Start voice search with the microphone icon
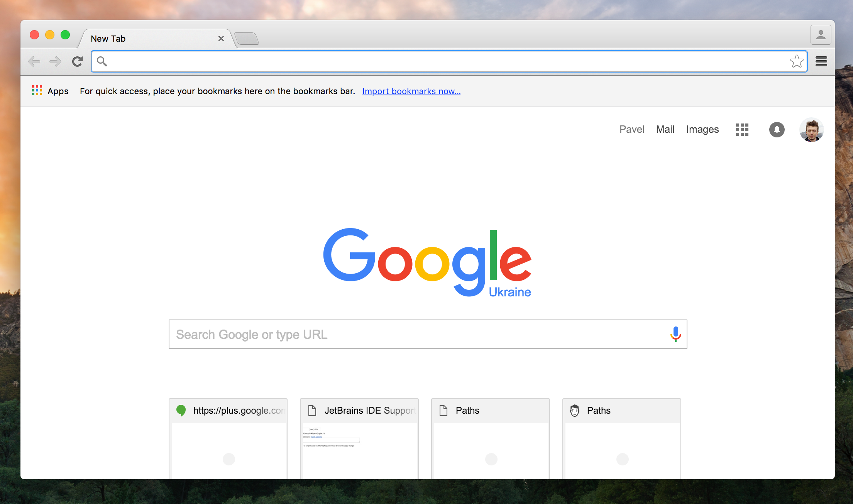 676,334
